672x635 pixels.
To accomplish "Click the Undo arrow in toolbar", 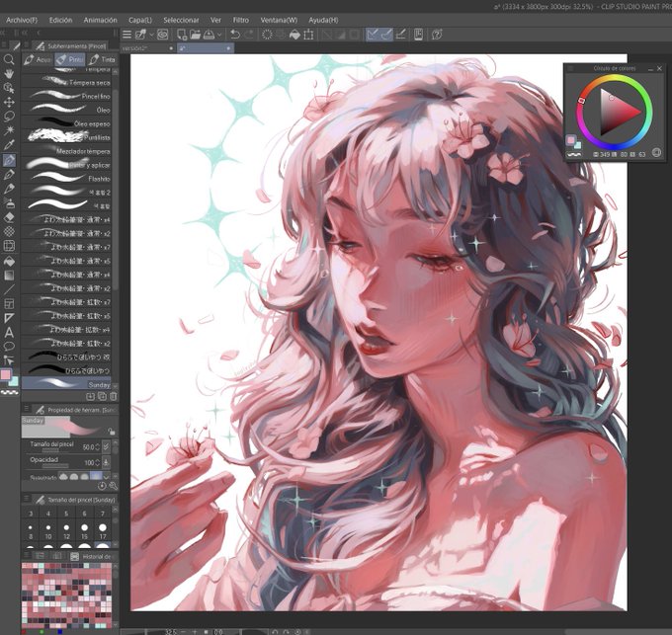I will (235, 35).
